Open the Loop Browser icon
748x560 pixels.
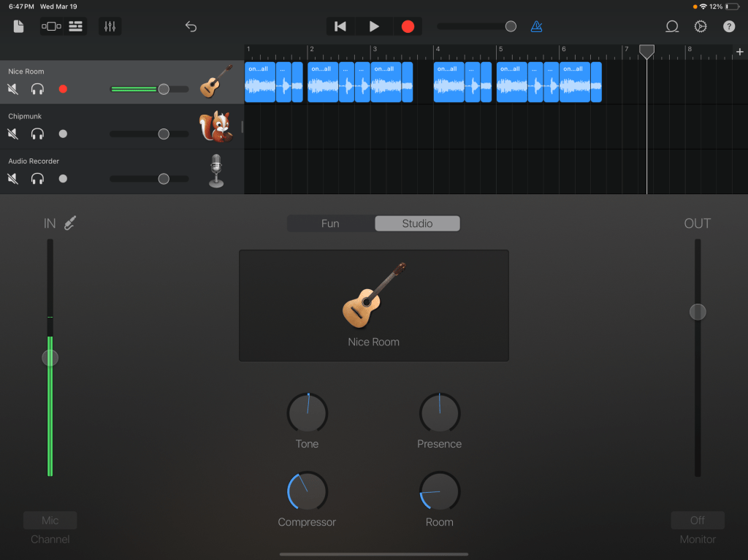[x=671, y=26]
